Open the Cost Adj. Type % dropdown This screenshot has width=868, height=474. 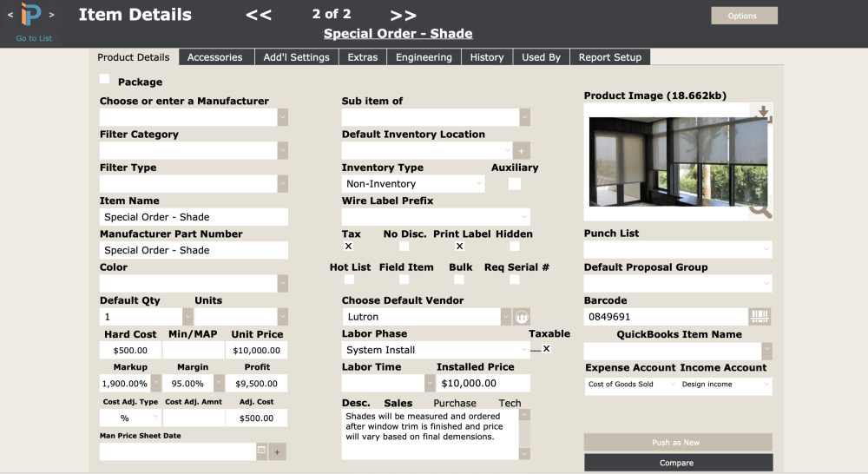coord(130,418)
